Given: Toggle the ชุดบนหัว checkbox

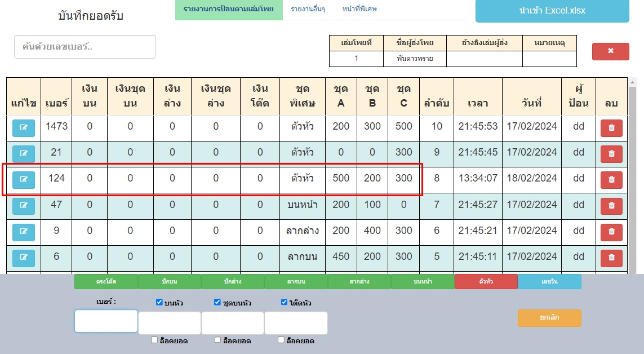Looking at the screenshot, I should point(217,303).
